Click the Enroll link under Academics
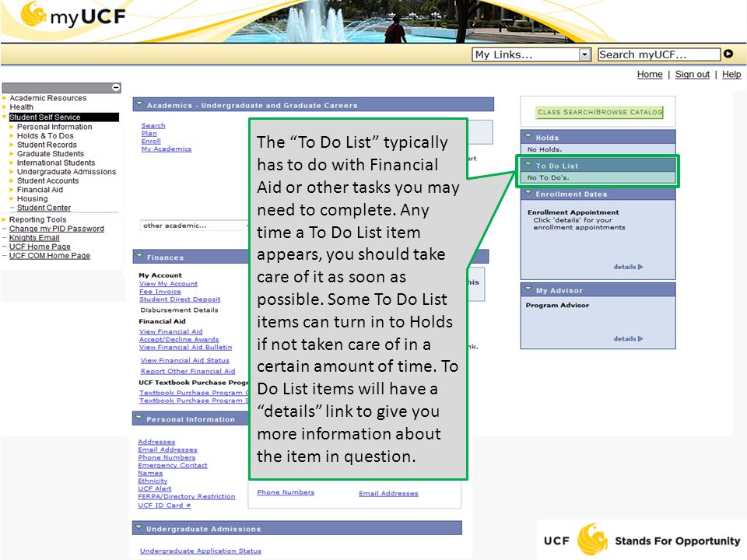 coord(150,142)
